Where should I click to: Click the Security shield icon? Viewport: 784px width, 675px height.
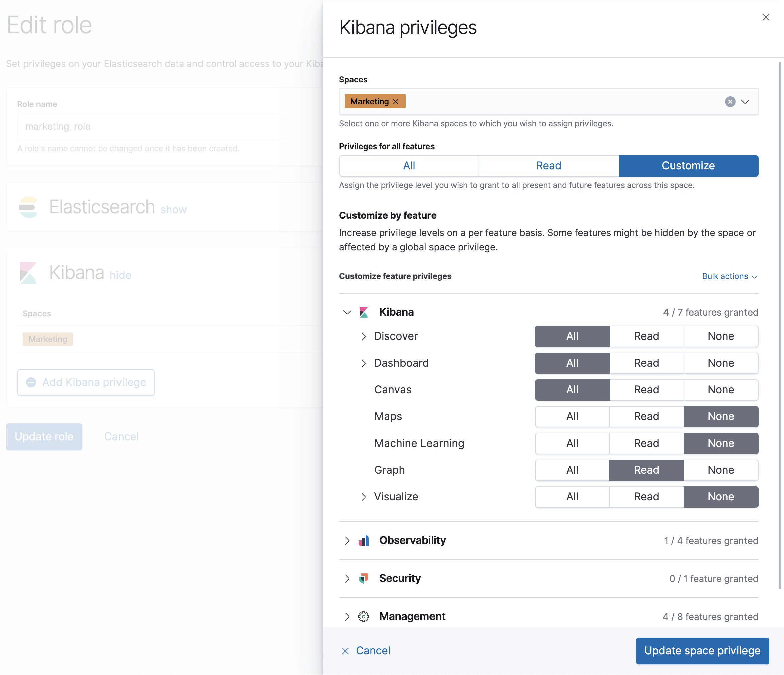(x=364, y=578)
